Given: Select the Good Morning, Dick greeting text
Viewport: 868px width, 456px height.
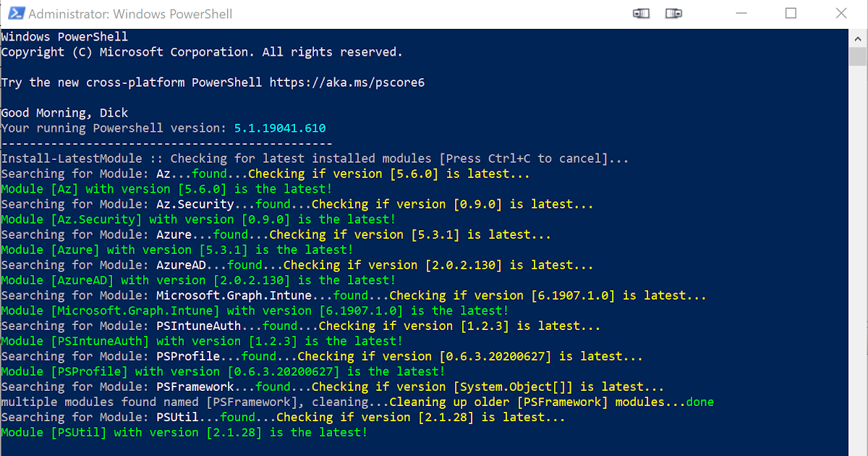Looking at the screenshot, I should point(65,112).
